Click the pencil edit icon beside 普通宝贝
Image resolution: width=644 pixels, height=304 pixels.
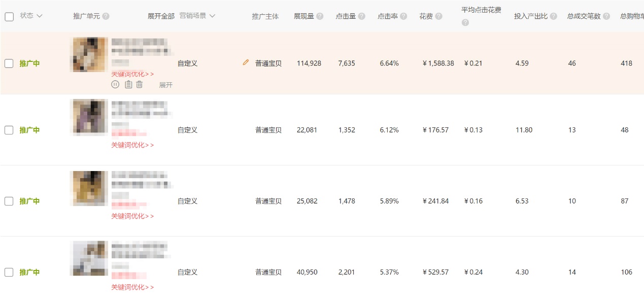click(x=246, y=62)
